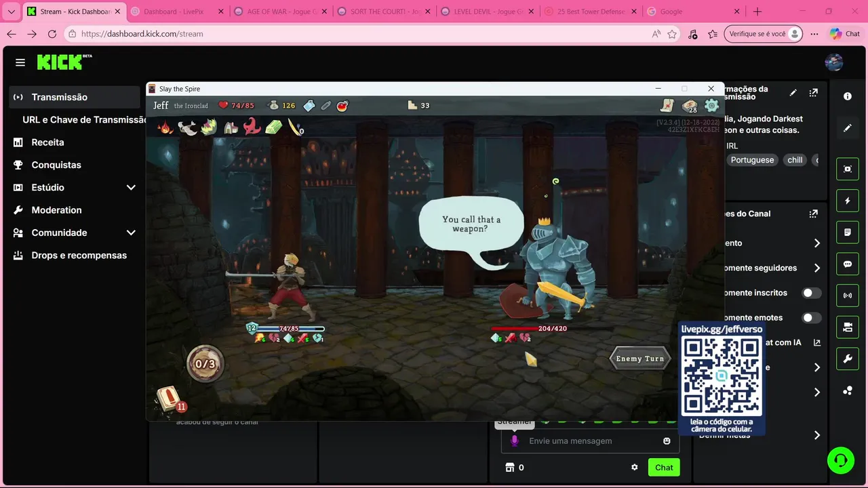Click the browser address bar URL
This screenshot has width=868, height=488.
tap(142, 34)
